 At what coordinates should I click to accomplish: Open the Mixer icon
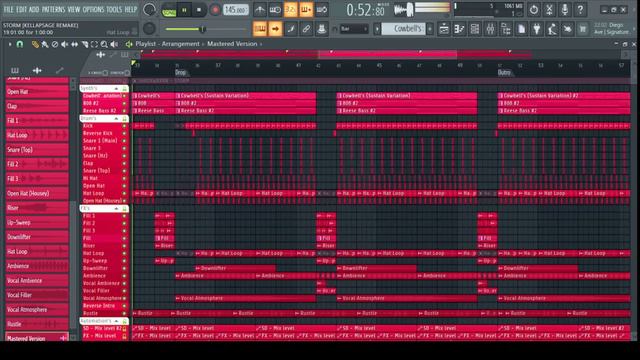pos(490,29)
